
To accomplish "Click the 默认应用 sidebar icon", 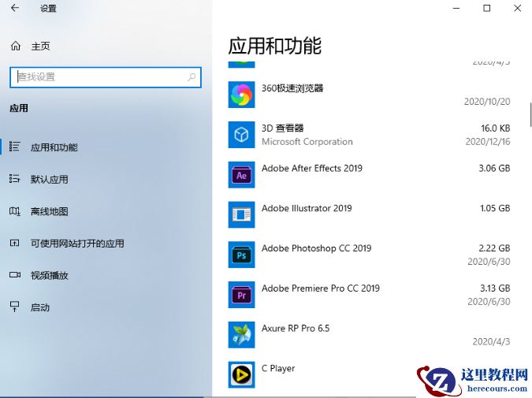I will click(15, 178).
